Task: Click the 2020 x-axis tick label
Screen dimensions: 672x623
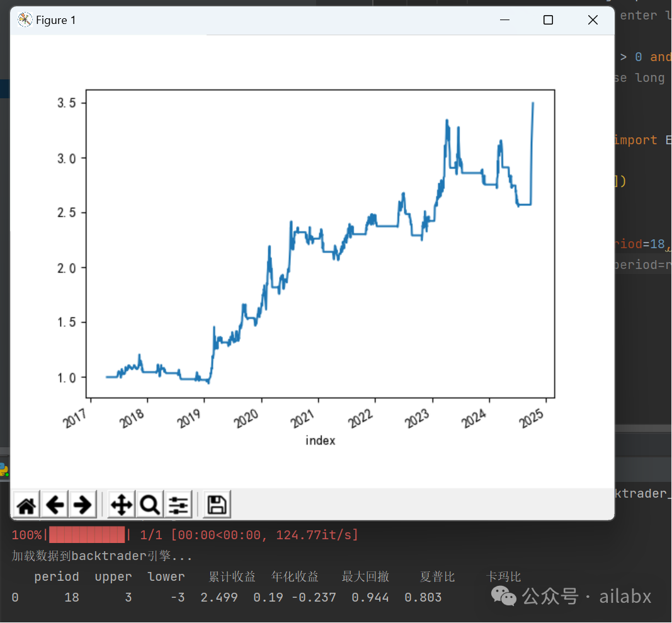Action: coord(246,418)
